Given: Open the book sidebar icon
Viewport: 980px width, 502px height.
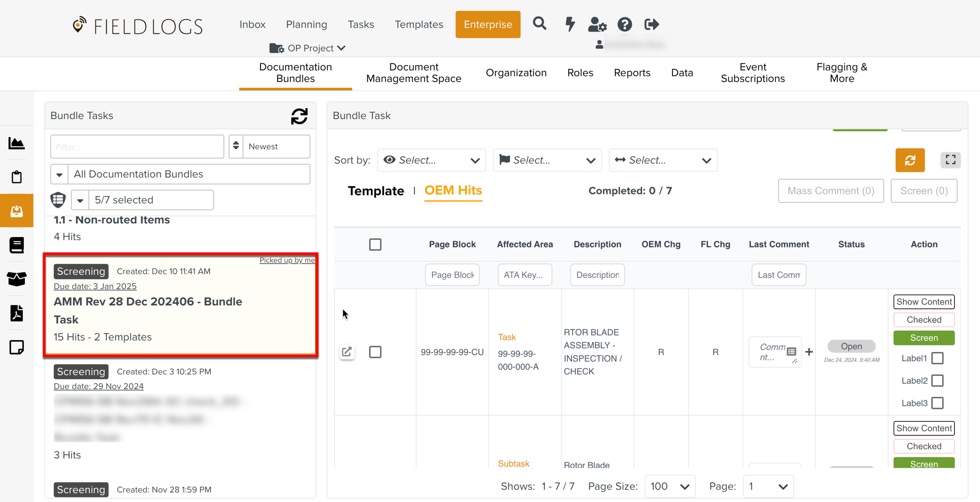Looking at the screenshot, I should click(x=16, y=245).
